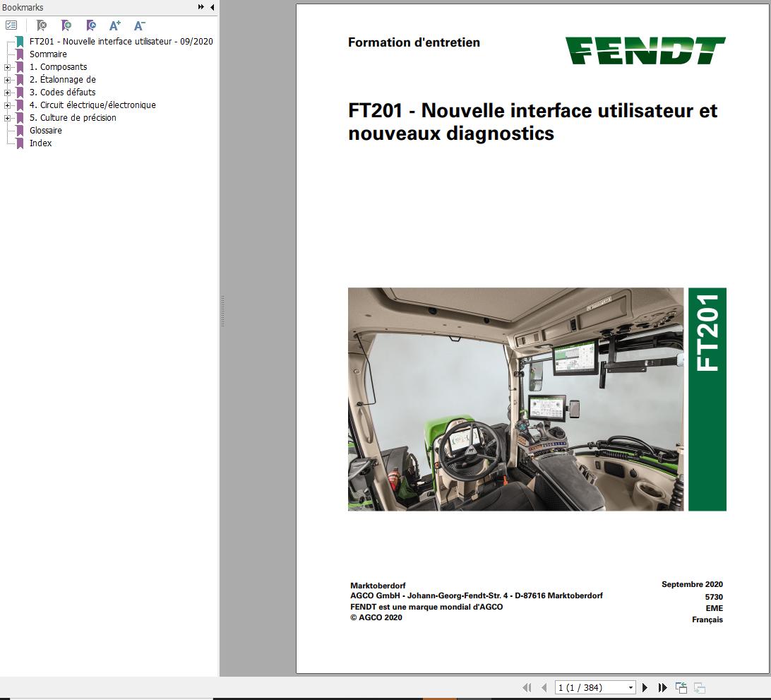Click the Bookmarks panel title
The image size is (771, 700).
(x=23, y=7)
